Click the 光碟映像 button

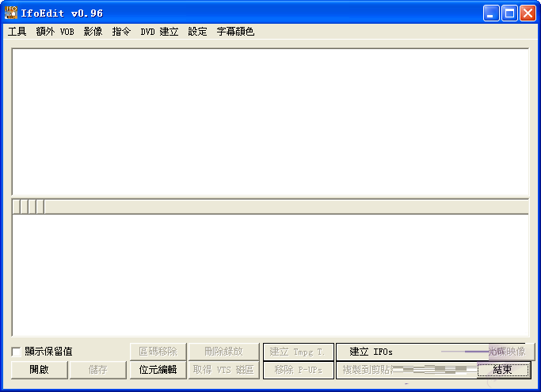point(512,352)
